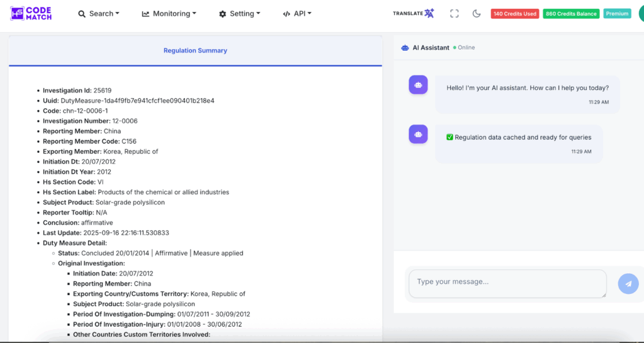Open the Setting dropdown menu
The image size is (644, 343).
(x=240, y=13)
